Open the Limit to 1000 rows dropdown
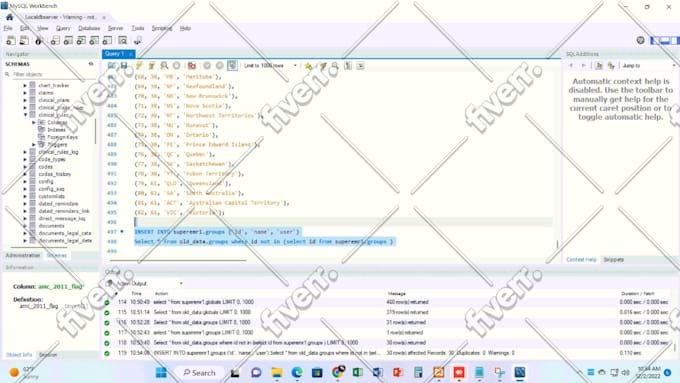 [270, 65]
